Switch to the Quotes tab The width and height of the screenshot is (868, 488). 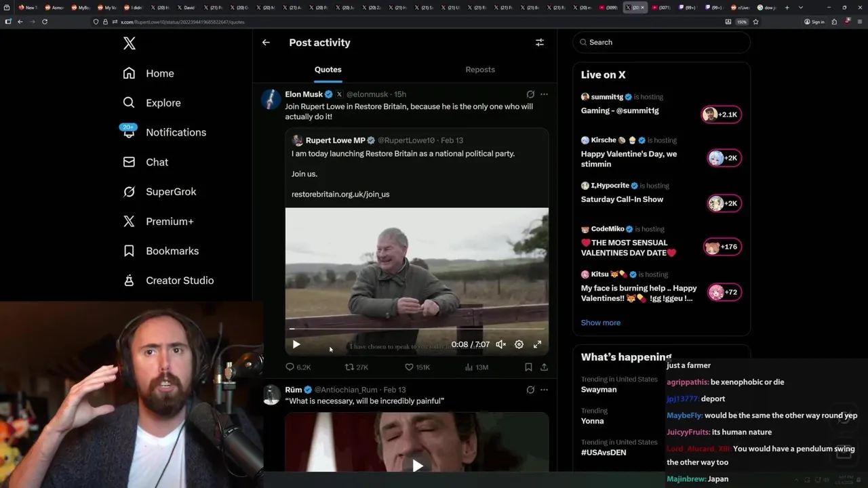pos(328,70)
